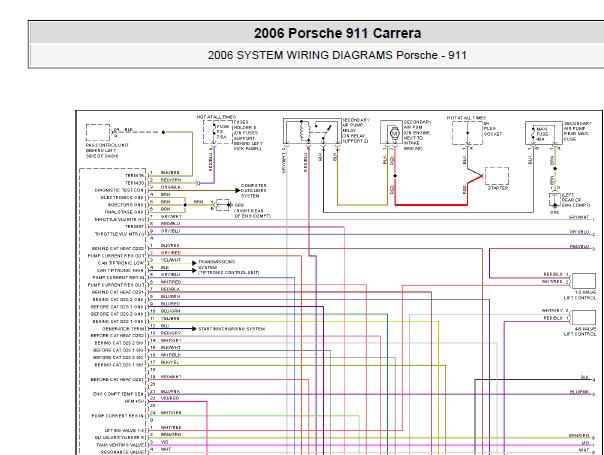Click the 'BLK/WHT' wire label at pin 15

coord(170,348)
